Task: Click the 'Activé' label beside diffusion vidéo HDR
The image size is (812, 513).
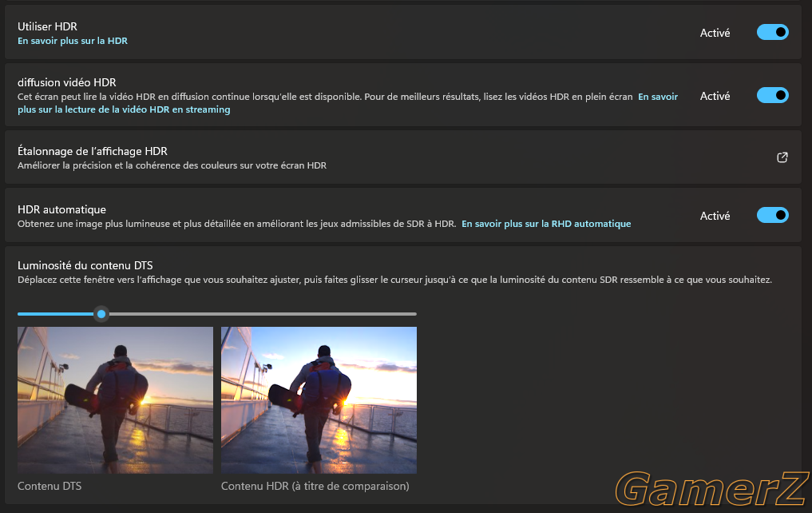Action: tap(715, 97)
